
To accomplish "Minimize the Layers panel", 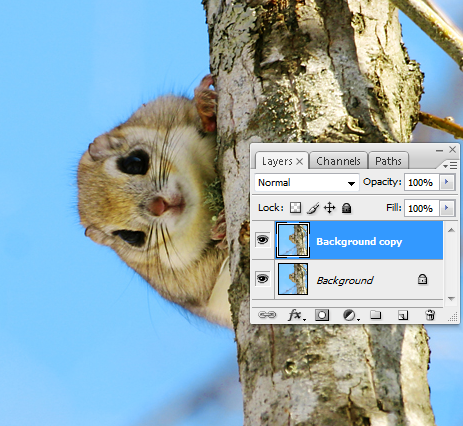I will pyautogui.click(x=439, y=151).
